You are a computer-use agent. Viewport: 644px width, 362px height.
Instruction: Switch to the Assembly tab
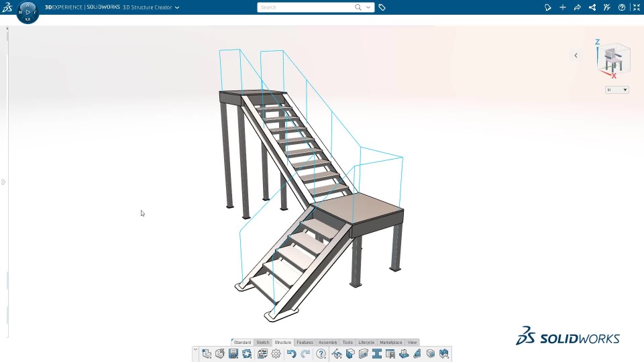click(328, 343)
